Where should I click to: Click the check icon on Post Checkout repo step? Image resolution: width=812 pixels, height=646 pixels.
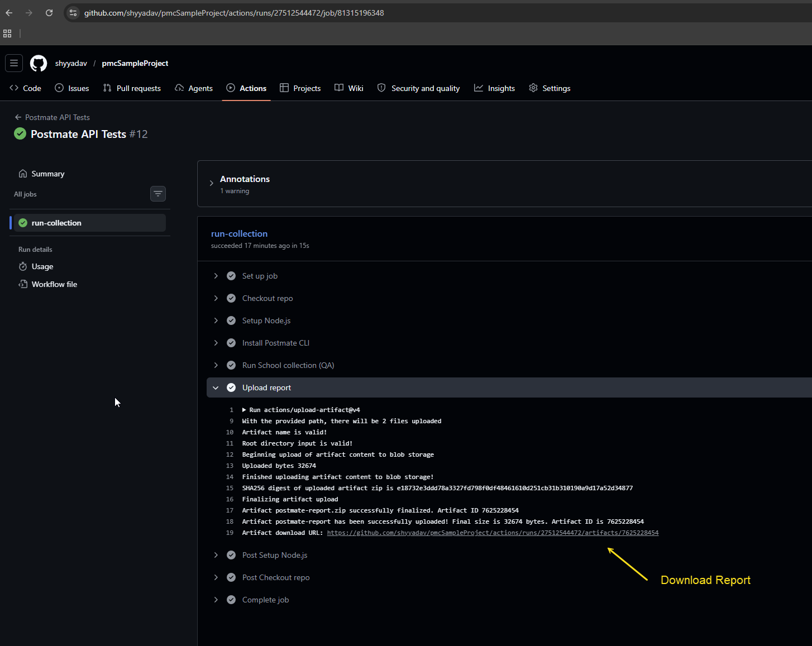231,577
